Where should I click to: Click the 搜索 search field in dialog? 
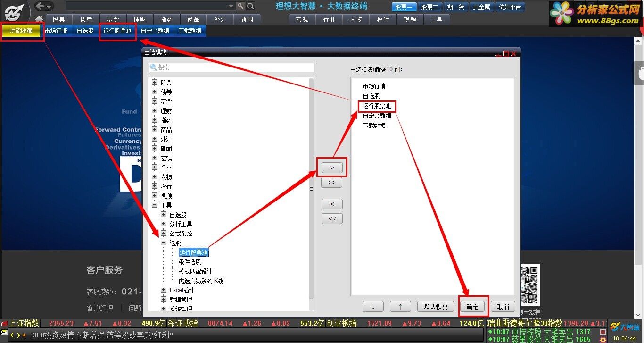coord(231,67)
